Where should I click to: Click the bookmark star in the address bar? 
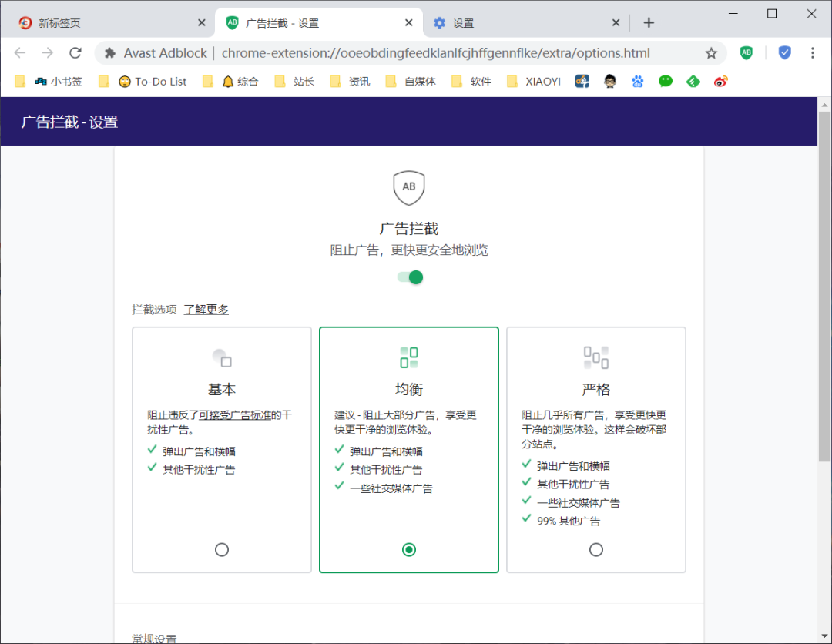711,52
